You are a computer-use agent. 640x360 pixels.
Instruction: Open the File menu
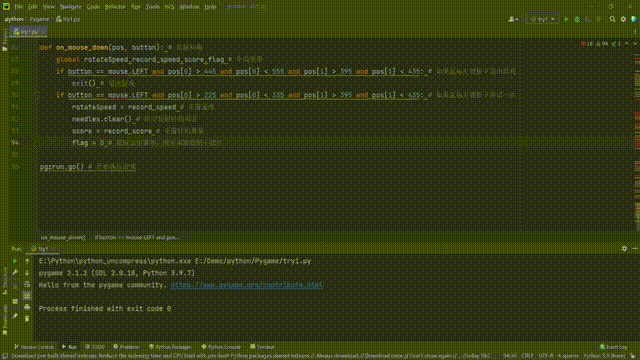click(19, 7)
